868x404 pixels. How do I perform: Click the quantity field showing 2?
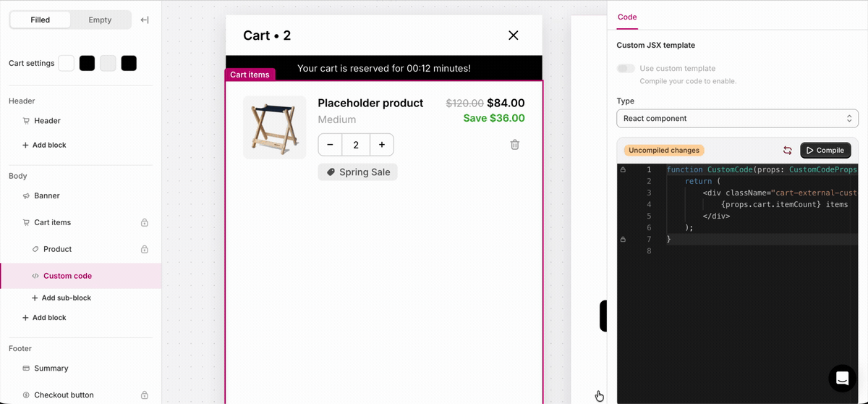pos(356,145)
